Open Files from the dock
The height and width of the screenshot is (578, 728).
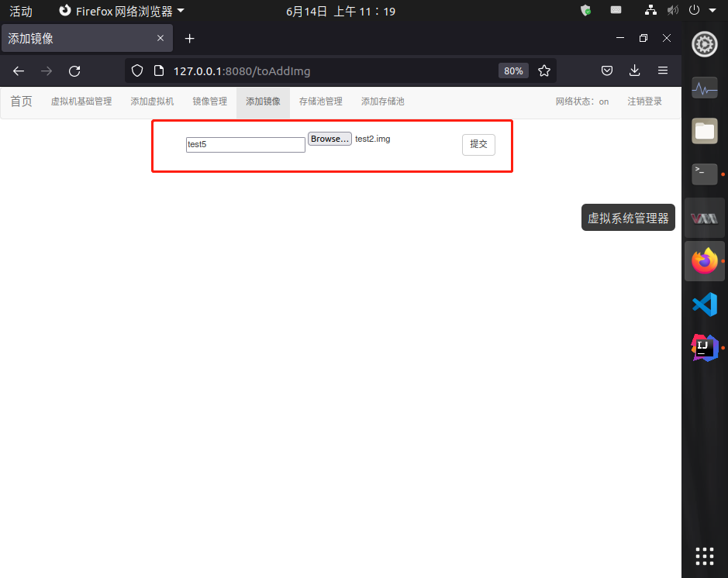pyautogui.click(x=705, y=131)
